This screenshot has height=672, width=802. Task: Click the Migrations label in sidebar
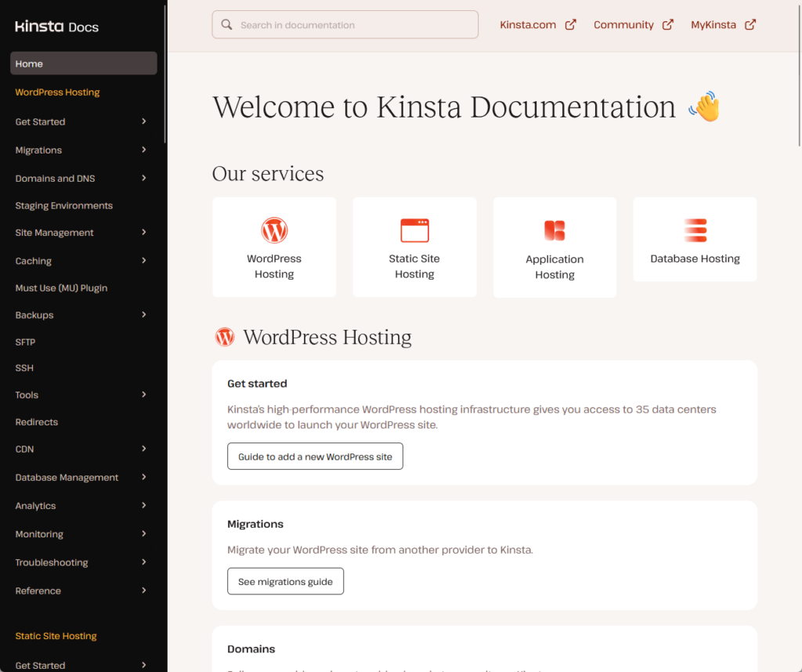tap(38, 150)
